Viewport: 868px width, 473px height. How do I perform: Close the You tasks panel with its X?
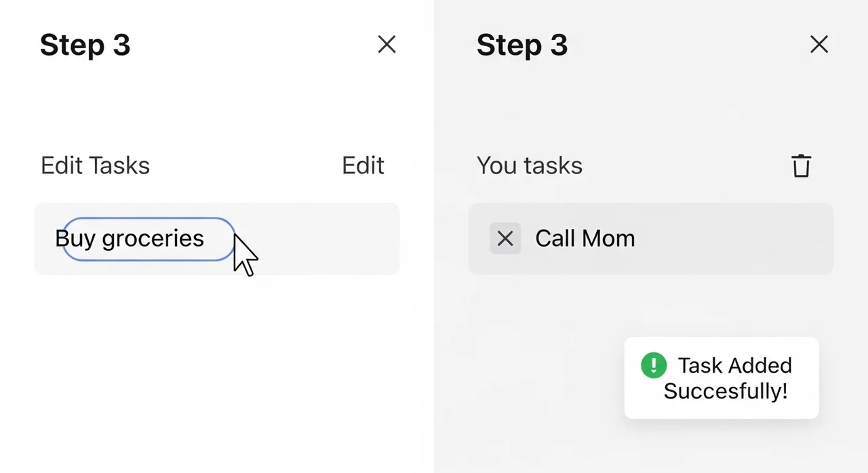click(x=819, y=45)
